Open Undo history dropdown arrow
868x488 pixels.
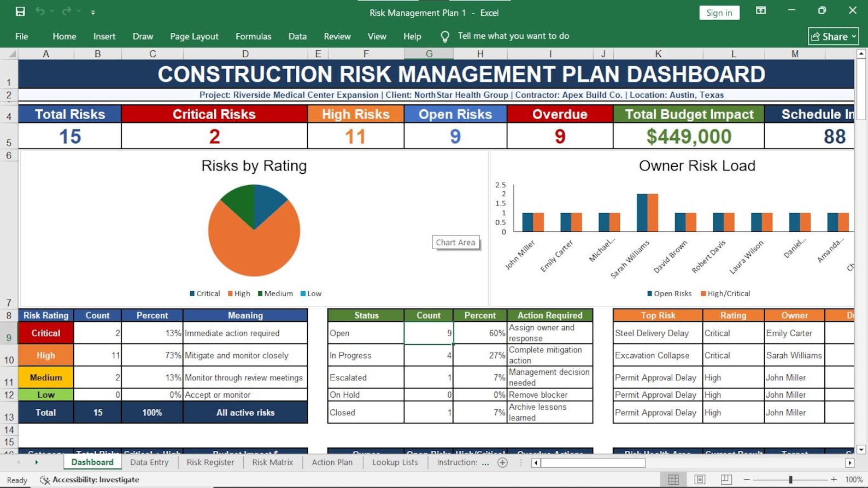click(x=52, y=11)
